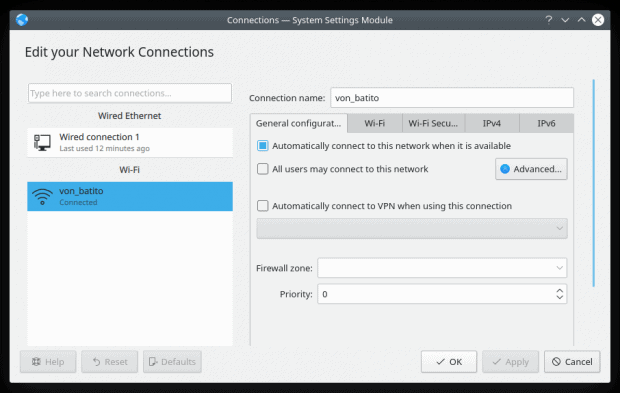
Task: Click the Defaults button
Action: point(172,362)
